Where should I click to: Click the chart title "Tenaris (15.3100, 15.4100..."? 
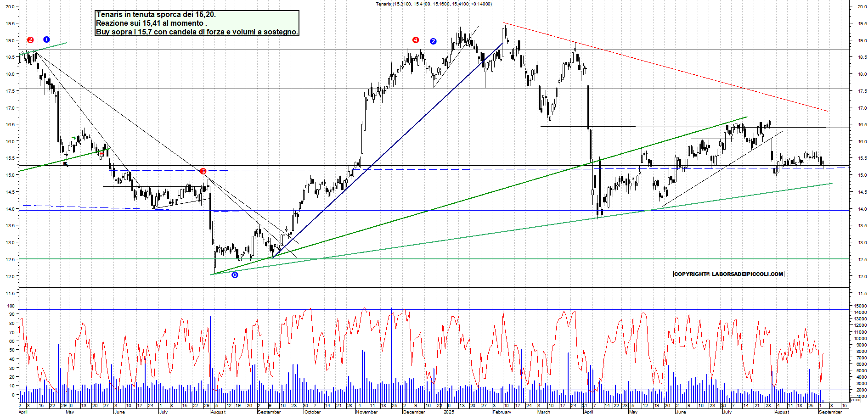434,4
